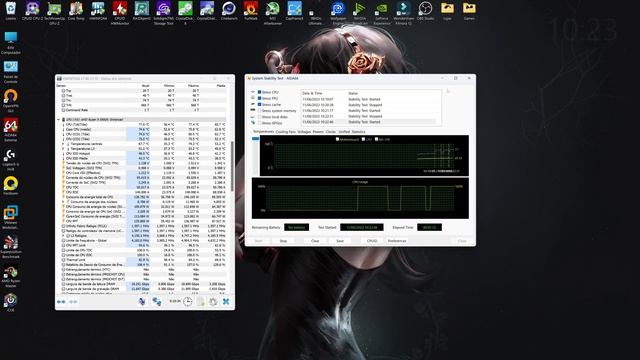Click the Save button in AIDA64

340,241
